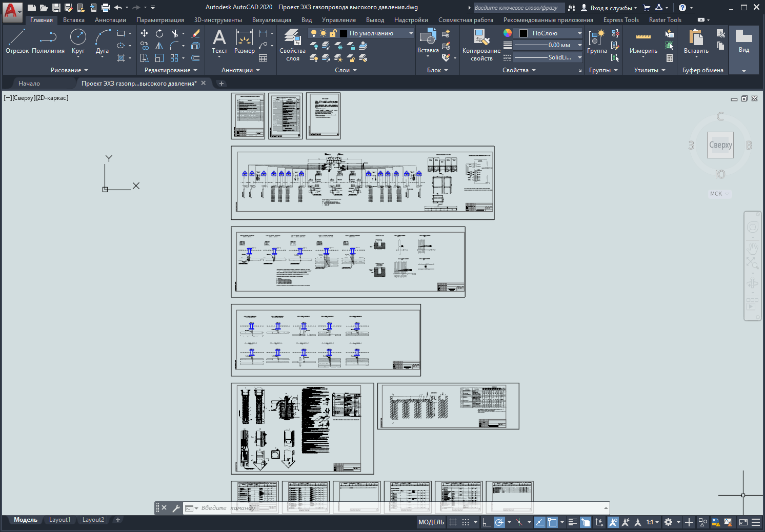
Task: Click the МОДЕЛЬ status bar button
Action: [x=431, y=522]
